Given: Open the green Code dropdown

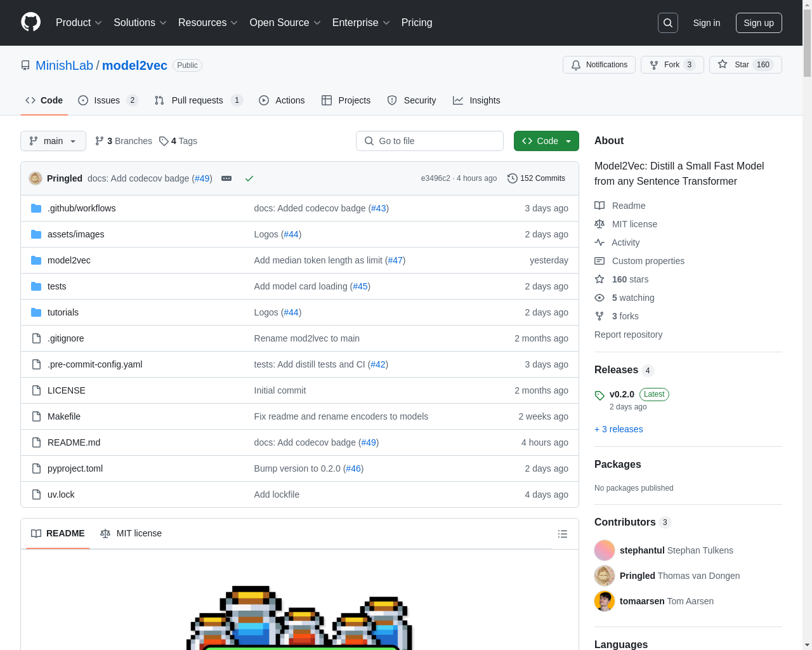Looking at the screenshot, I should 546,141.
